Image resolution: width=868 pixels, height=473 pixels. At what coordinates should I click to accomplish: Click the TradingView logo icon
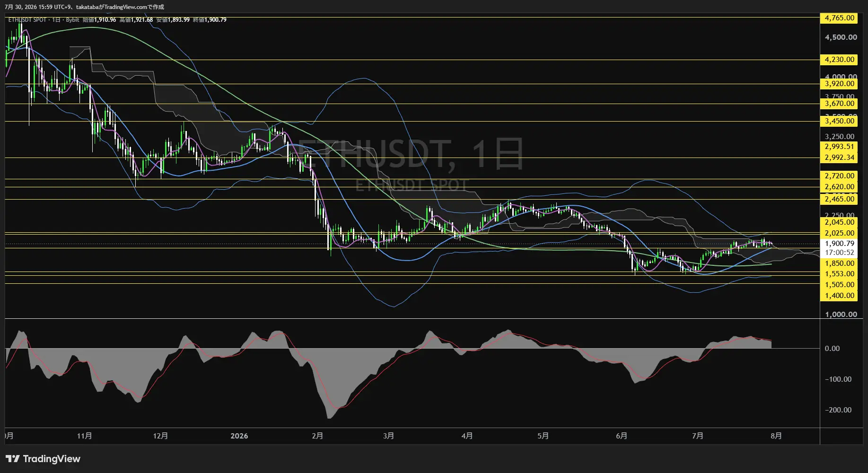click(x=13, y=459)
